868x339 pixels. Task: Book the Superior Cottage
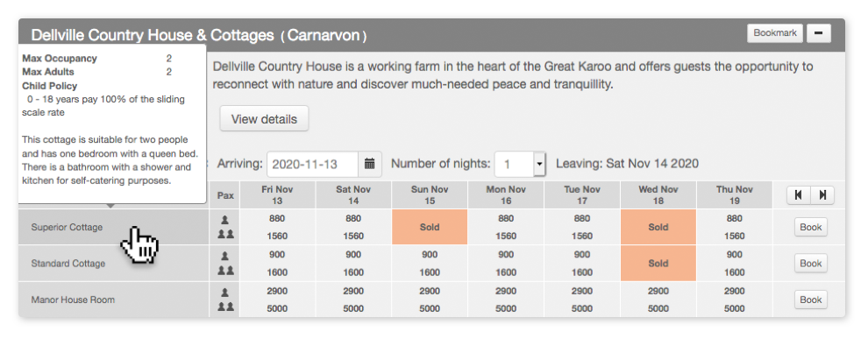click(811, 227)
